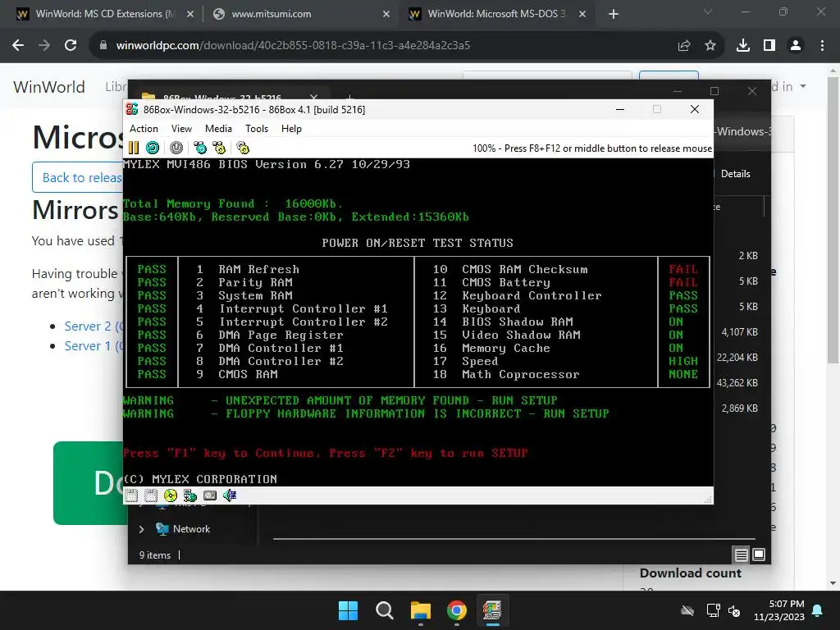Click the 86Box taskbar icon
Image resolution: width=840 pixels, height=630 pixels.
coord(492,610)
